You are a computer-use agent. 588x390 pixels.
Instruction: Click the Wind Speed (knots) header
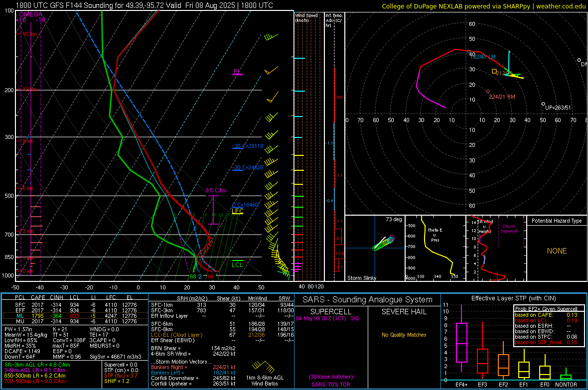pyautogui.click(x=306, y=17)
